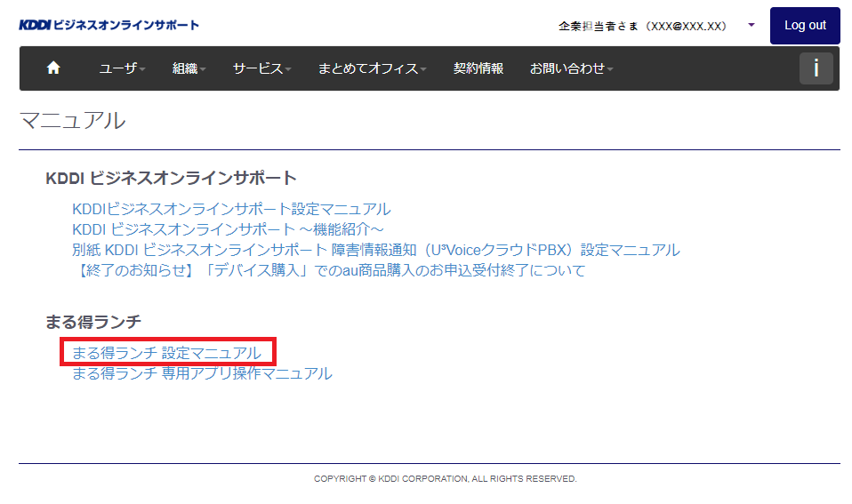The height and width of the screenshot is (504, 852).
Task: Click the home icon in navigation bar
Action: [x=53, y=68]
